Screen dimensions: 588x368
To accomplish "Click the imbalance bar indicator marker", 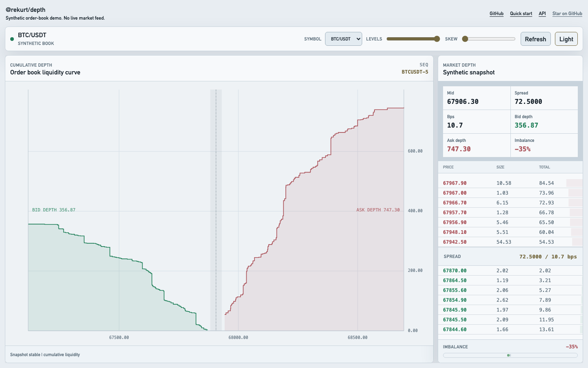I will (509, 355).
